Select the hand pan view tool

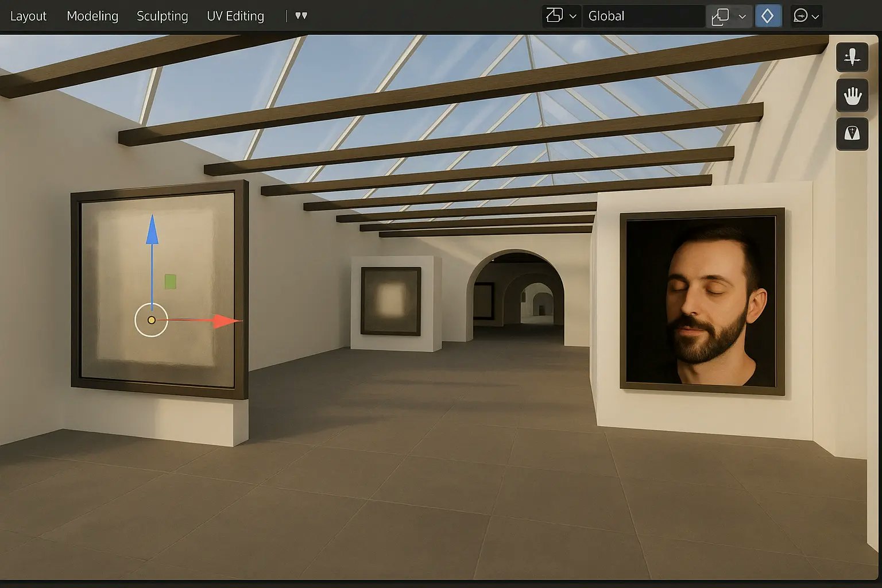click(852, 95)
